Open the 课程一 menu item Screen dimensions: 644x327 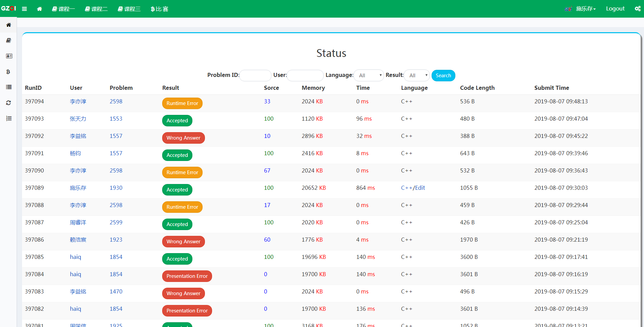click(x=63, y=9)
